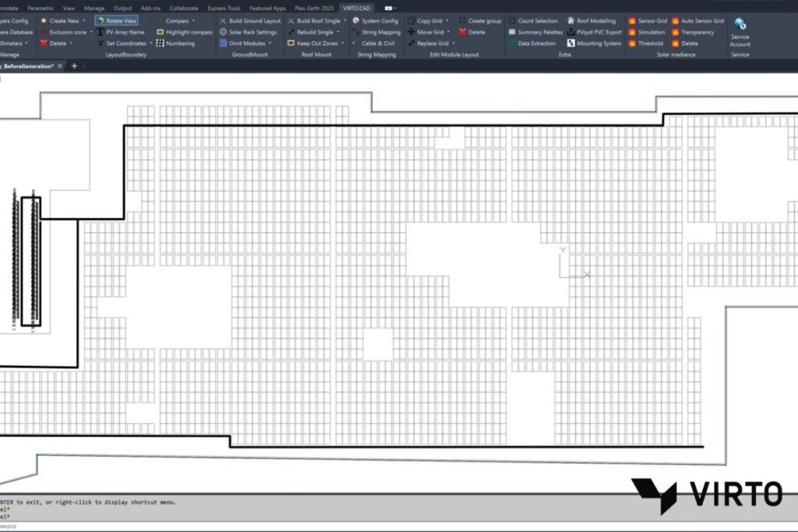Click PVsyst PVC Export

(595, 32)
